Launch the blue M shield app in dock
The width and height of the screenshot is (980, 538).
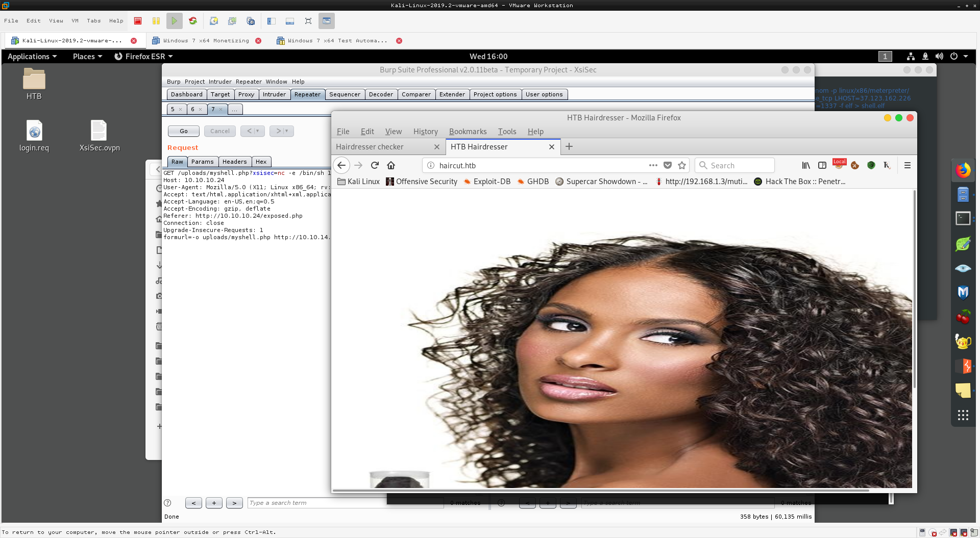(x=963, y=292)
